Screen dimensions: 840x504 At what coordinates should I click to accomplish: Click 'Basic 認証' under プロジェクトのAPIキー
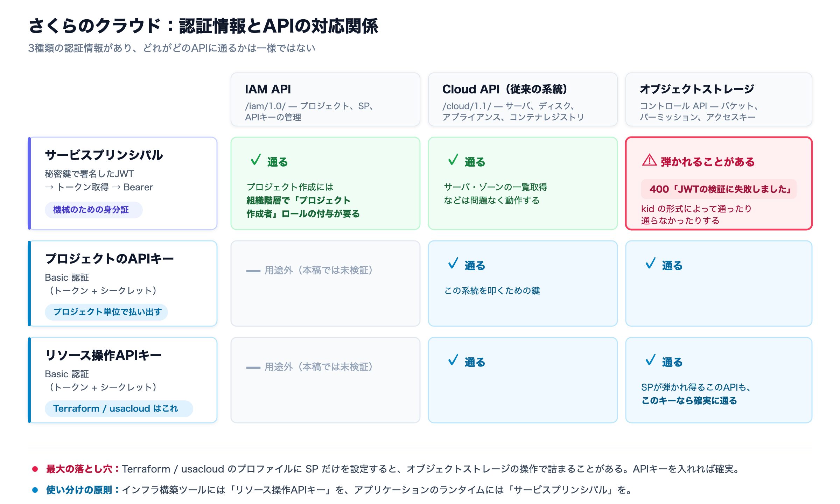tap(67, 278)
